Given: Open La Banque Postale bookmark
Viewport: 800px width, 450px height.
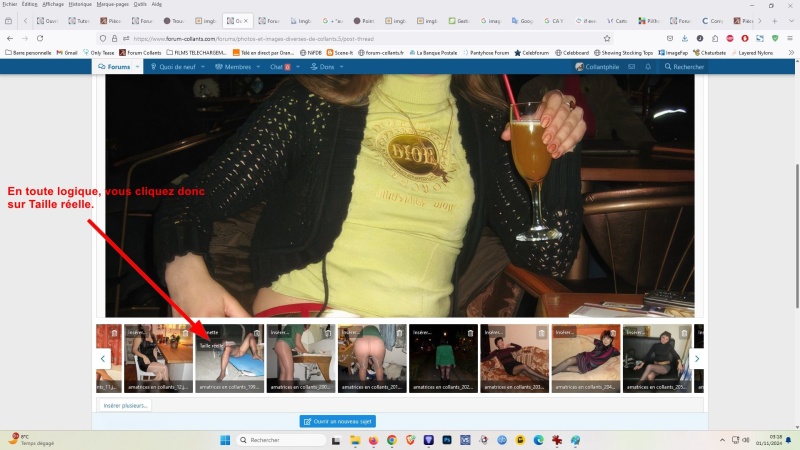Looking at the screenshot, I should [433, 53].
